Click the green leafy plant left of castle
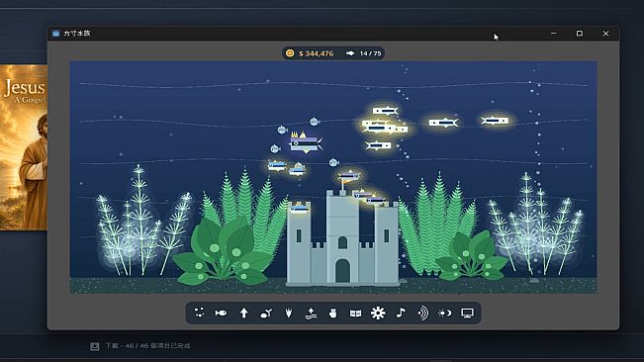This screenshot has width=644, height=362. (224, 252)
